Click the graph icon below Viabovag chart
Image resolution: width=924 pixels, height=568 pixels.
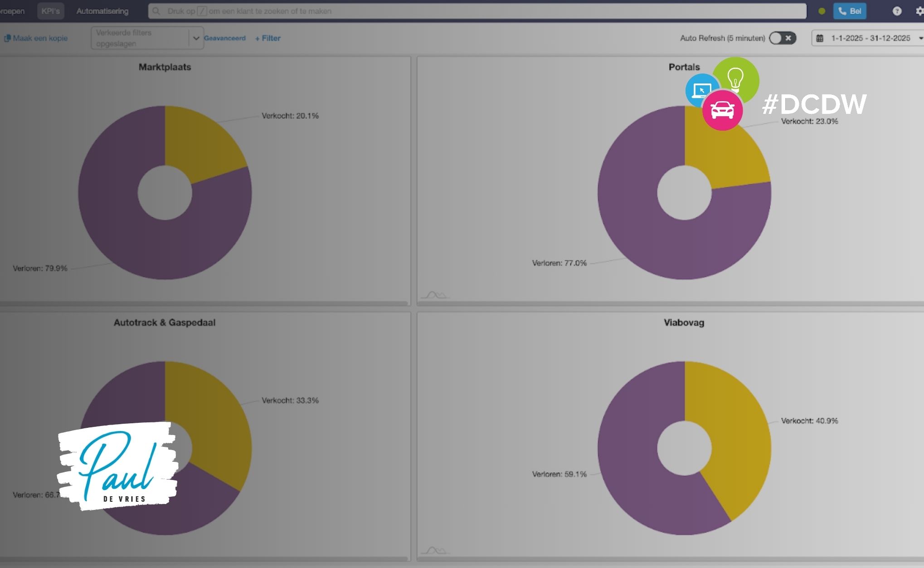pos(434,551)
